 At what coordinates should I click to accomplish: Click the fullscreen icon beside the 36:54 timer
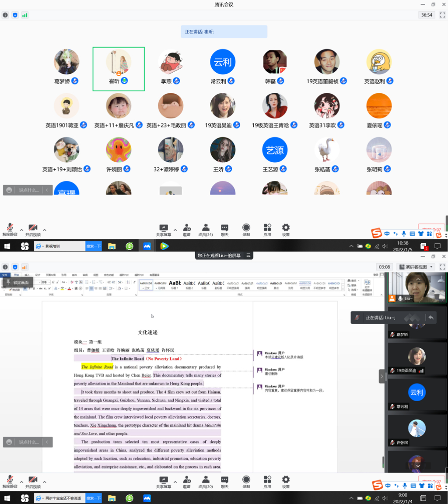click(x=442, y=15)
